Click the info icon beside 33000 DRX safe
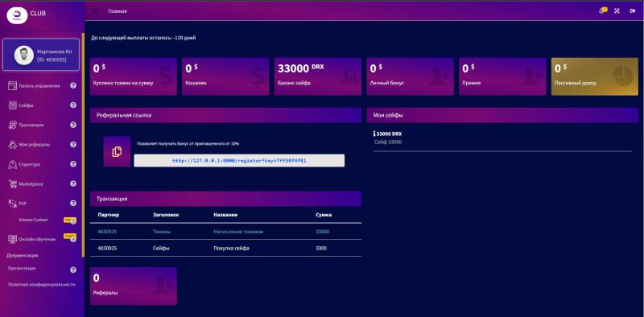 click(x=374, y=134)
